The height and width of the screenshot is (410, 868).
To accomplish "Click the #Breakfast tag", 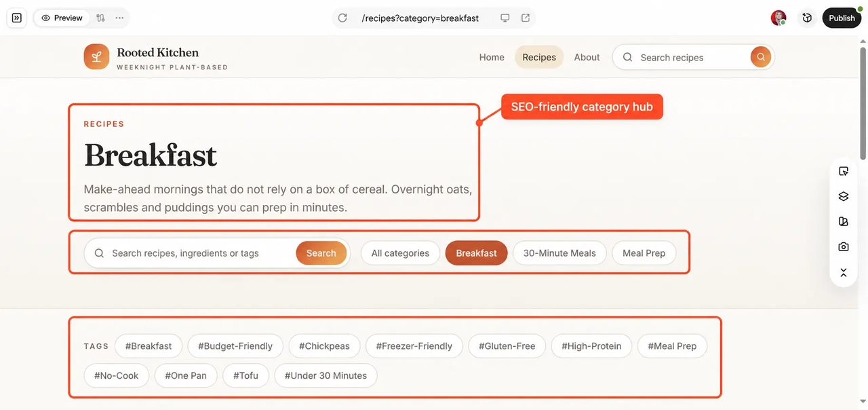I will click(x=149, y=346).
